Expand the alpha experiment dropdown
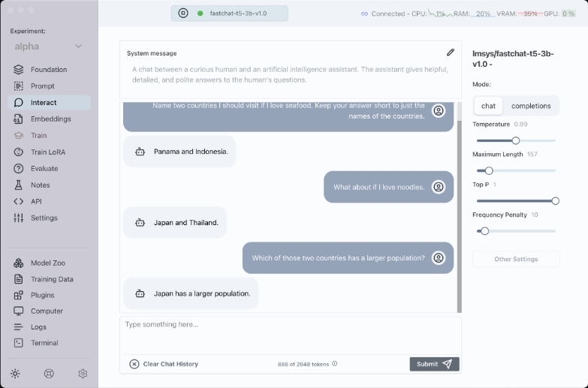Viewport: 588px width, 388px height. click(78, 47)
